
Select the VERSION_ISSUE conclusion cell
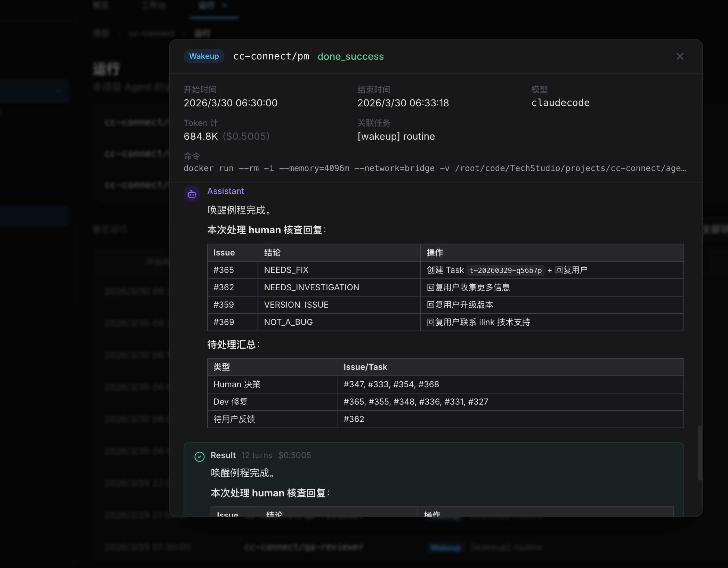296,305
